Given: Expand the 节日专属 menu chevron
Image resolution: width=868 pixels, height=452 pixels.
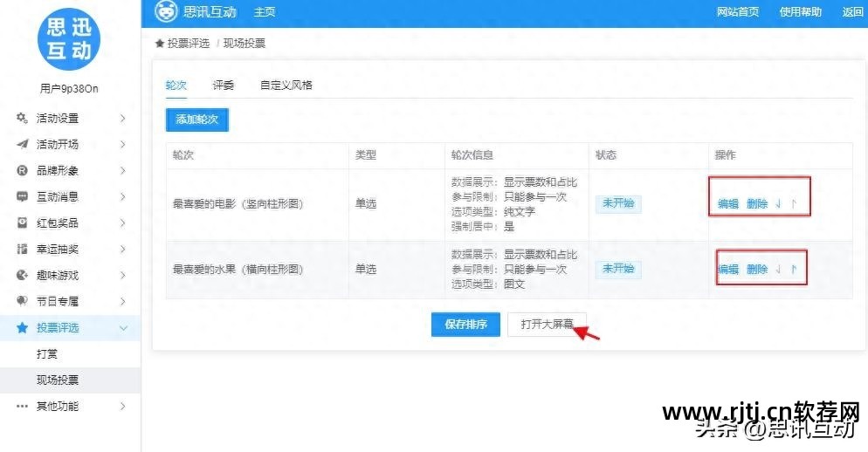Looking at the screenshot, I should [123, 301].
